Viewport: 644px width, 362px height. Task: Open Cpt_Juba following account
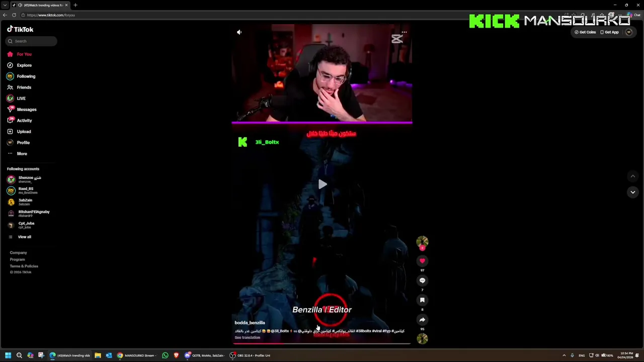21,225
